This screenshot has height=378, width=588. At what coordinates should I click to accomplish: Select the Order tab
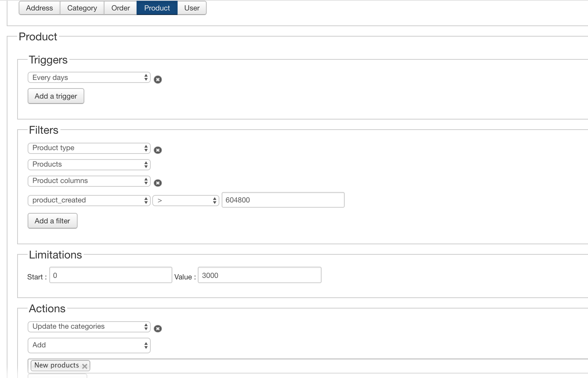point(121,8)
